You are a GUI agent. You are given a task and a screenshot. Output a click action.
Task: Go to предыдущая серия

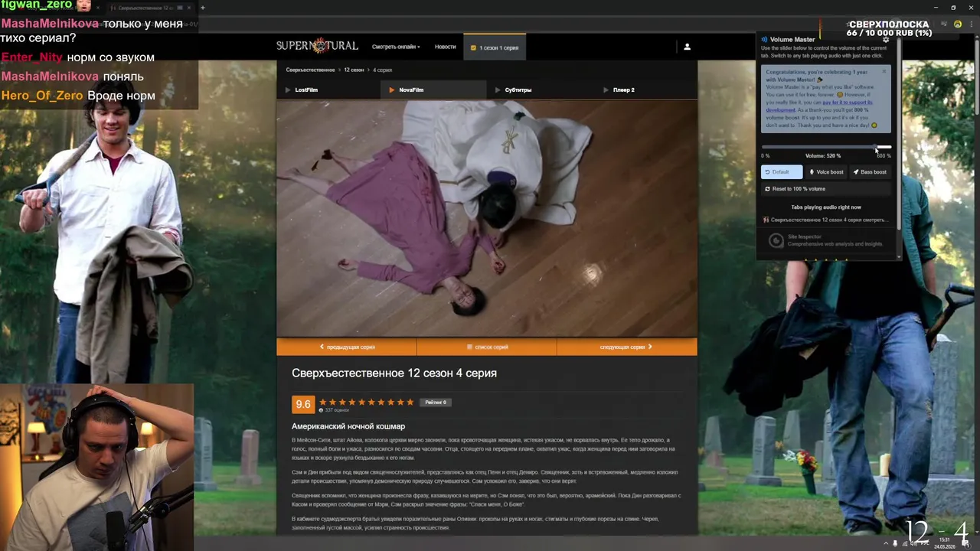tap(347, 347)
